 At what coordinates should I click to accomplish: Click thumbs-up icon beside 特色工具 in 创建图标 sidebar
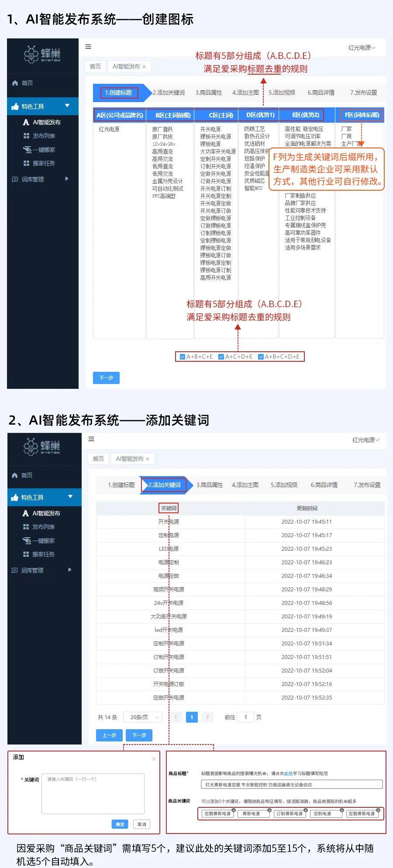coord(15,106)
